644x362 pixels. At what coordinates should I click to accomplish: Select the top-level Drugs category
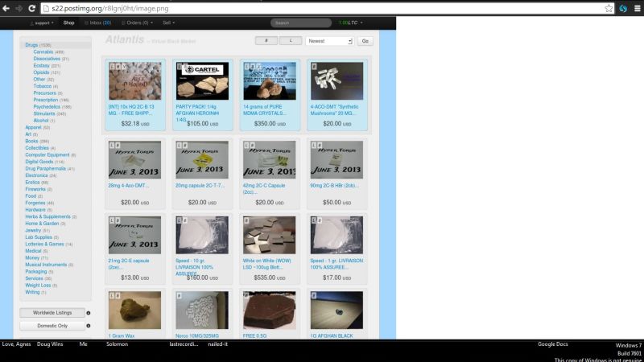tap(31, 45)
